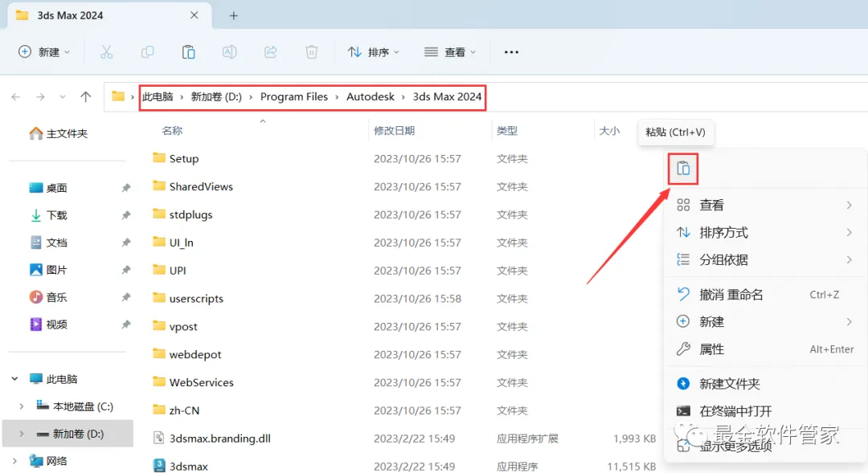Click the pin icon beside 音乐

click(x=126, y=297)
